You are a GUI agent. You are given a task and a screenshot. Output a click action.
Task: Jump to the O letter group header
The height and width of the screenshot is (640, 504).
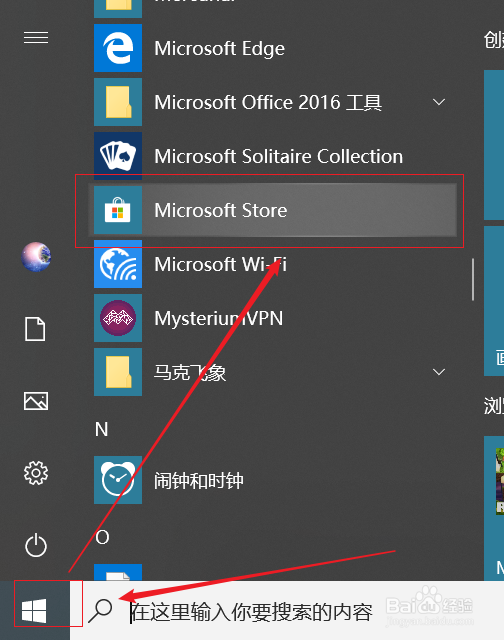[x=102, y=537]
